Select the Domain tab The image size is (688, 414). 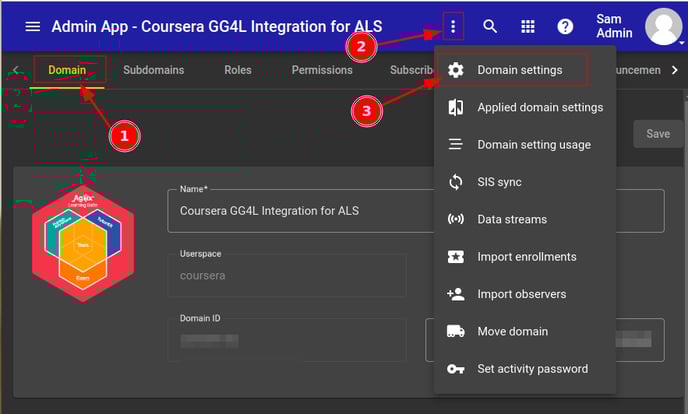(67, 70)
